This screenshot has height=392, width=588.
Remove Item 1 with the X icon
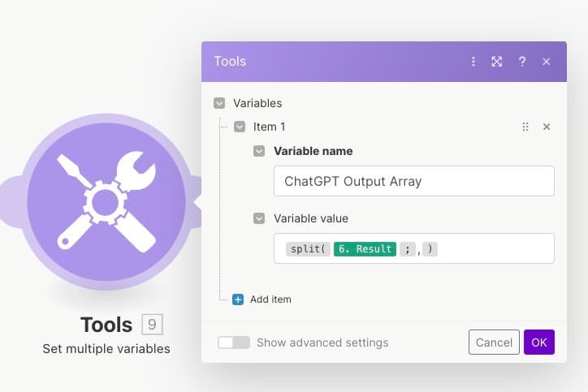(x=547, y=127)
